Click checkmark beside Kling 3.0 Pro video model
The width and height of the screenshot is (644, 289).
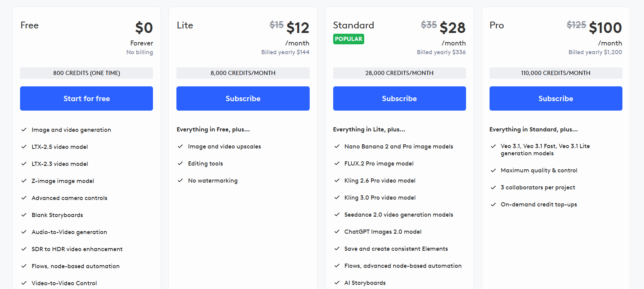[337, 197]
